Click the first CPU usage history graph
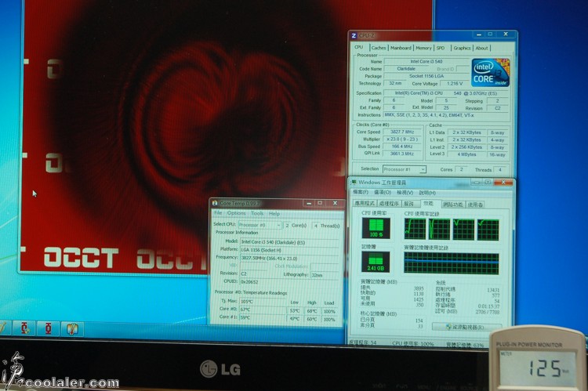Screen dimensions: 588x391 (415, 230)
